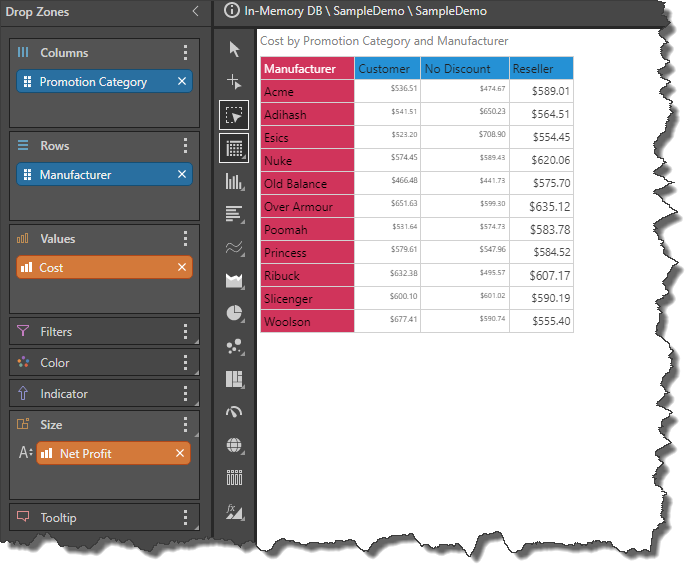Select the pie chart visualization
The image size is (699, 578).
click(235, 313)
